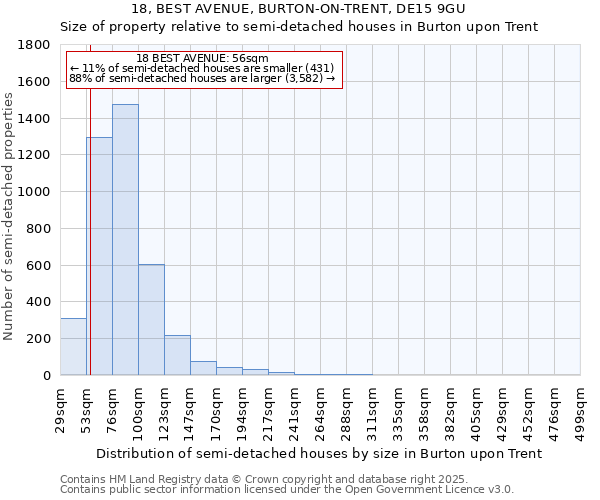Image resolution: width=600 pixels, height=500 pixels.
Task: Click the red vertical property marker line
Action: (90, 200)
